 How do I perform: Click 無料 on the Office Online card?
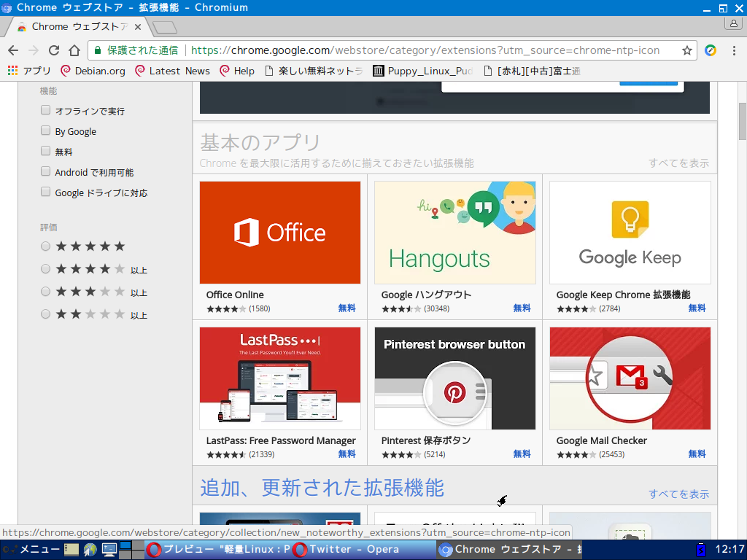point(347,308)
